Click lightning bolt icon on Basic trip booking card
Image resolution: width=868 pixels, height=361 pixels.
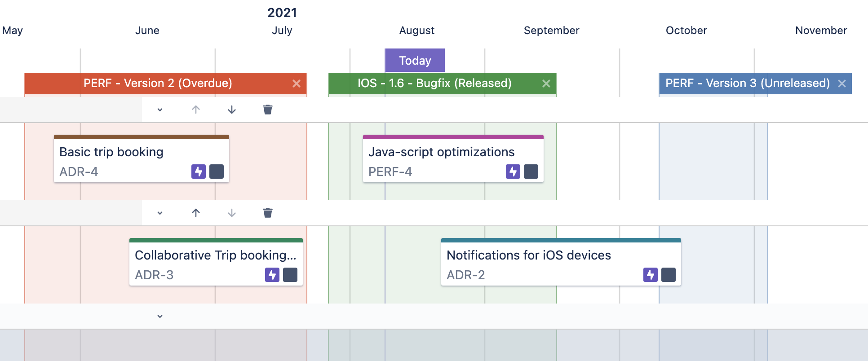pyautogui.click(x=198, y=172)
